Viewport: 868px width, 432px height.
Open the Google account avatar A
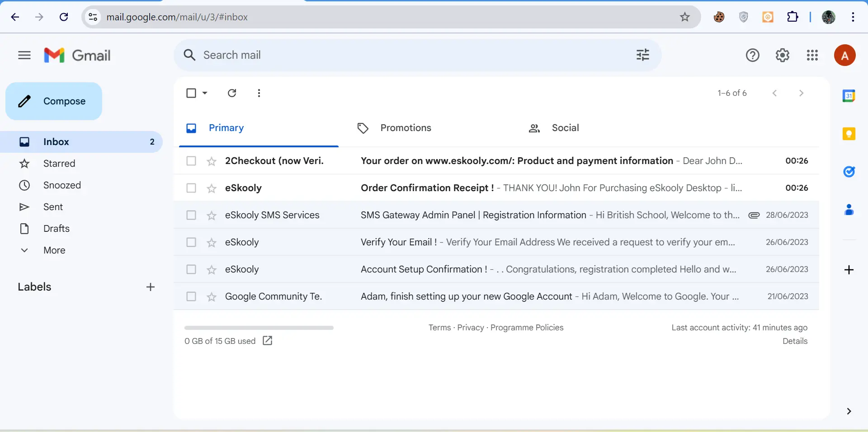coord(844,56)
